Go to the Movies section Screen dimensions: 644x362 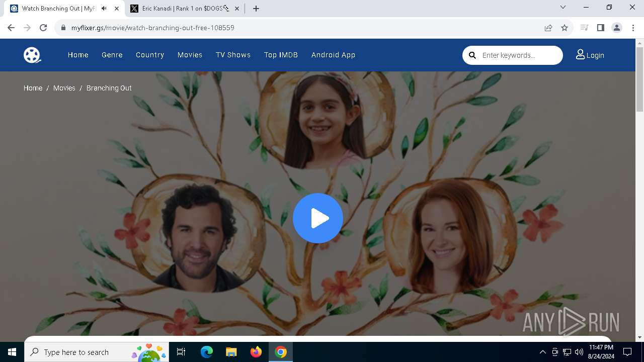click(x=190, y=55)
